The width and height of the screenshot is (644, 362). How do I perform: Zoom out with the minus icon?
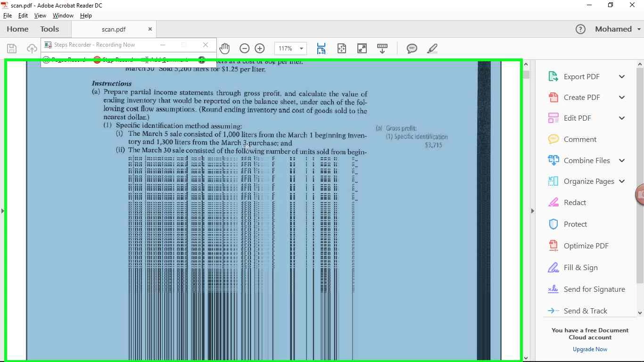tap(244, 48)
